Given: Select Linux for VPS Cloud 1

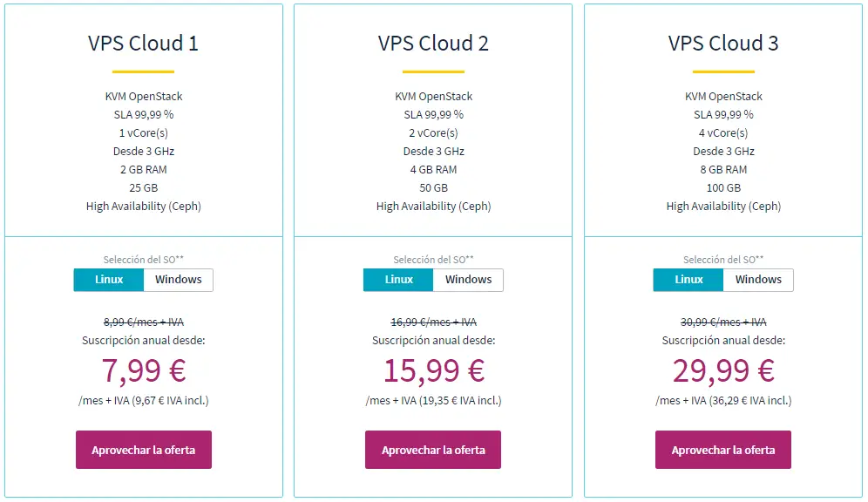Looking at the screenshot, I should [x=109, y=280].
